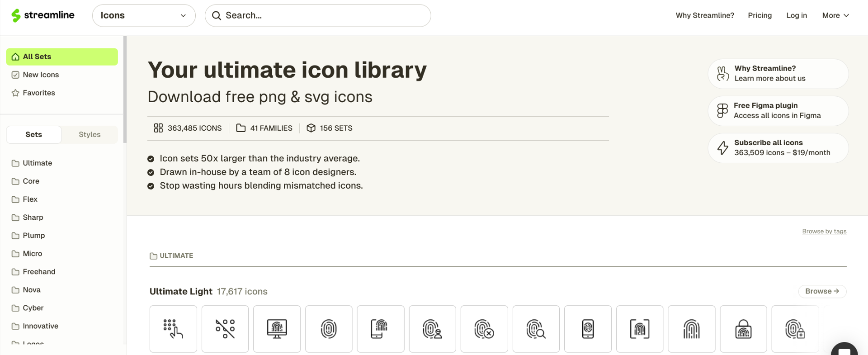Image resolution: width=868 pixels, height=355 pixels.
Task: Click inside the search input field
Action: pos(316,15)
